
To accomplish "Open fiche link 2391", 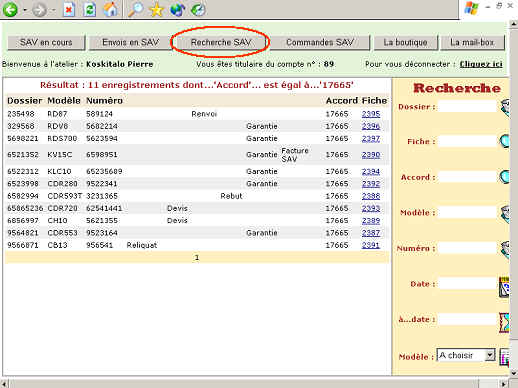I will (371, 245).
